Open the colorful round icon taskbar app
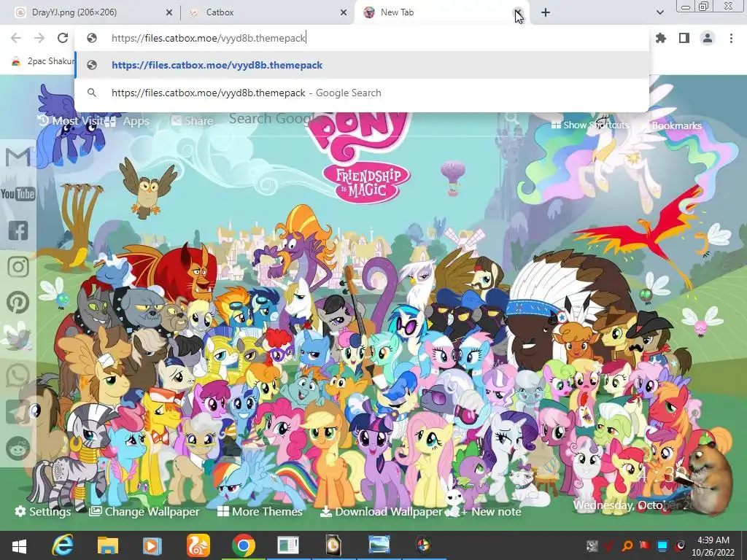This screenshot has height=560, width=747. (x=423, y=545)
